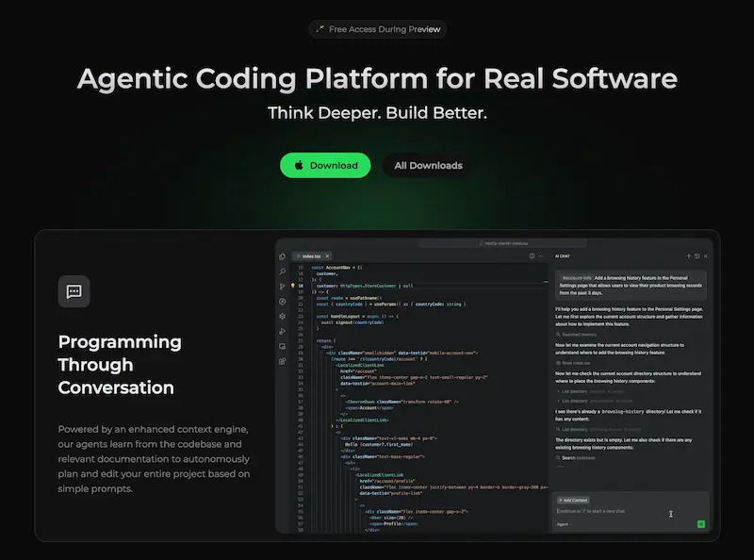Click the lightbulb on line 18

(292, 286)
